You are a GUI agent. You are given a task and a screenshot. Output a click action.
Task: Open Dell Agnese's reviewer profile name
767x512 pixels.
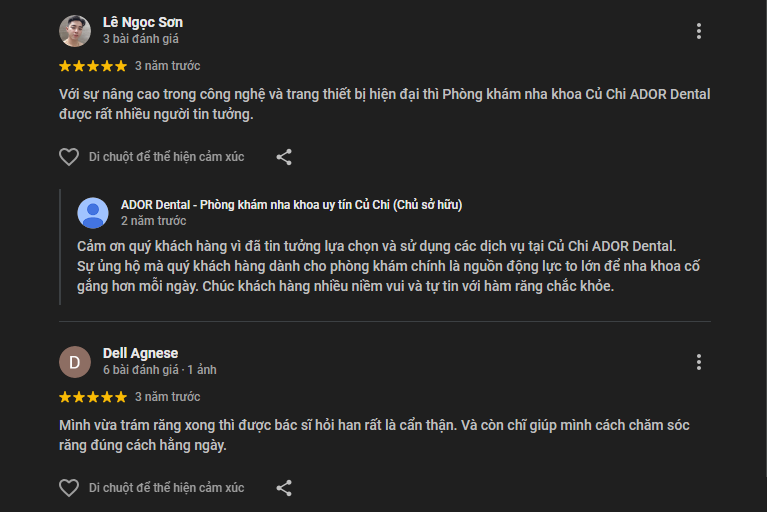(140, 353)
